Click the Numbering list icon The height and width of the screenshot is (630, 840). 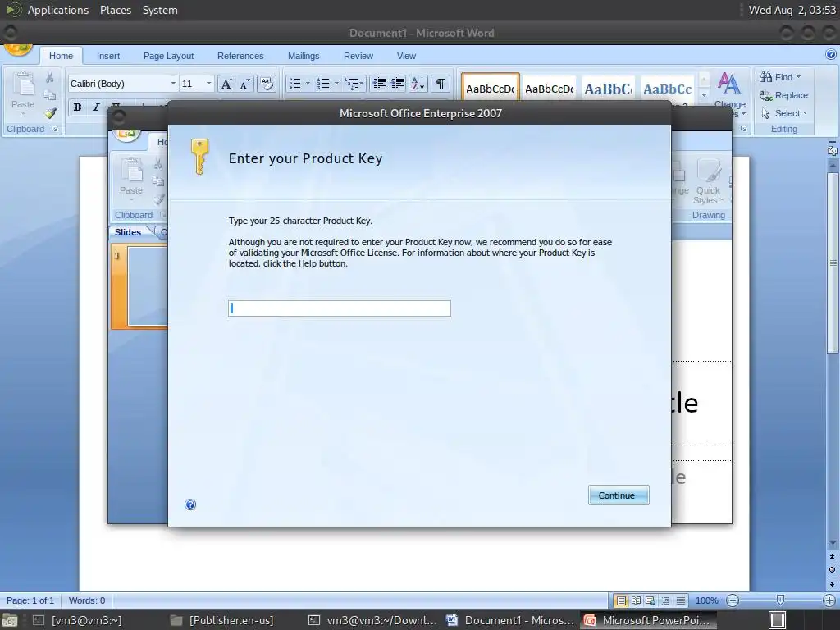[x=323, y=83]
